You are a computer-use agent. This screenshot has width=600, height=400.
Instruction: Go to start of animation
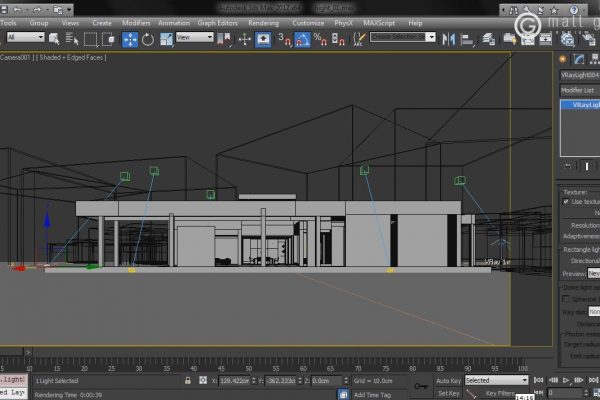[538, 380]
